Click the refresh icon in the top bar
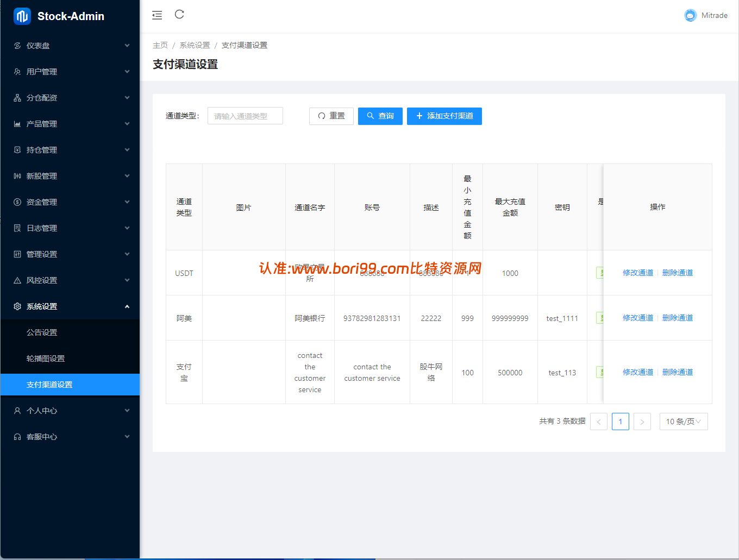Screen dimensions: 739x560 pyautogui.click(x=179, y=14)
